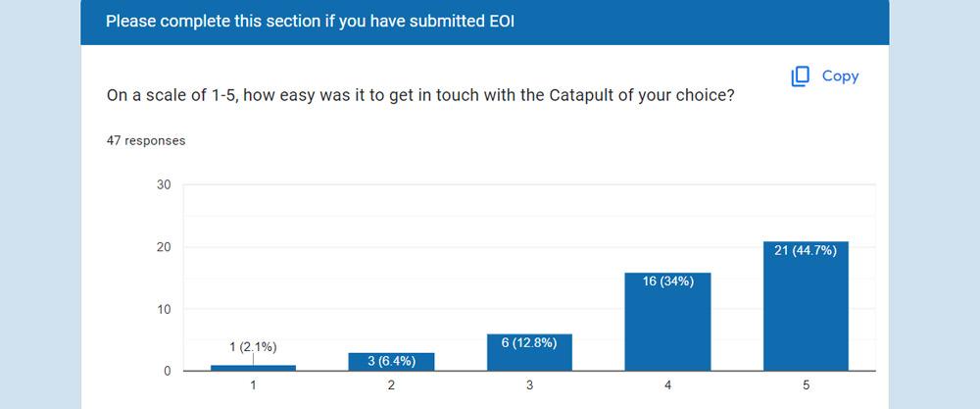Image resolution: width=980 pixels, height=409 pixels.
Task: Click the y-axis label 20
Action: pos(164,247)
